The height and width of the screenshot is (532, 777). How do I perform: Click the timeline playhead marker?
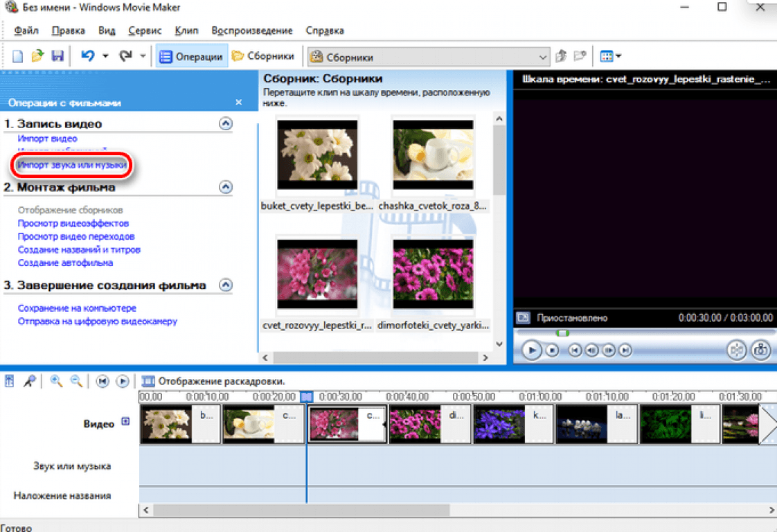tap(307, 397)
